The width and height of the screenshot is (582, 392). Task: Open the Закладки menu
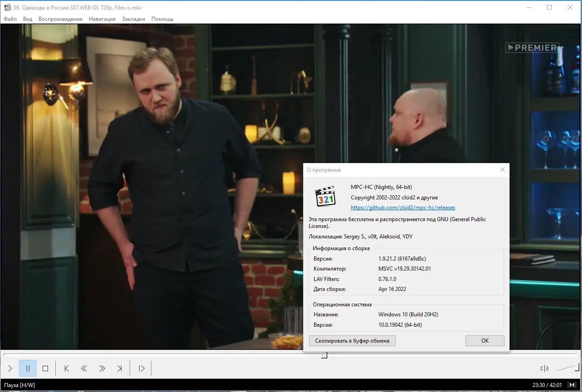[133, 19]
